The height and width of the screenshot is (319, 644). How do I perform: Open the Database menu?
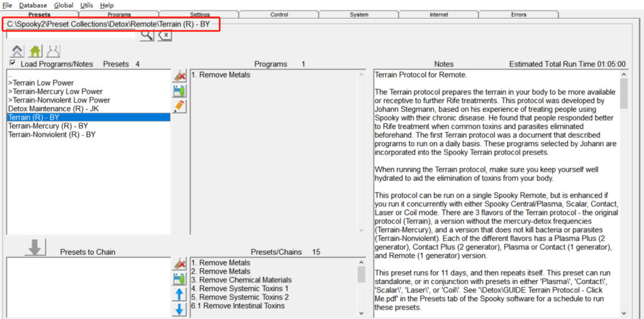pyautogui.click(x=33, y=5)
